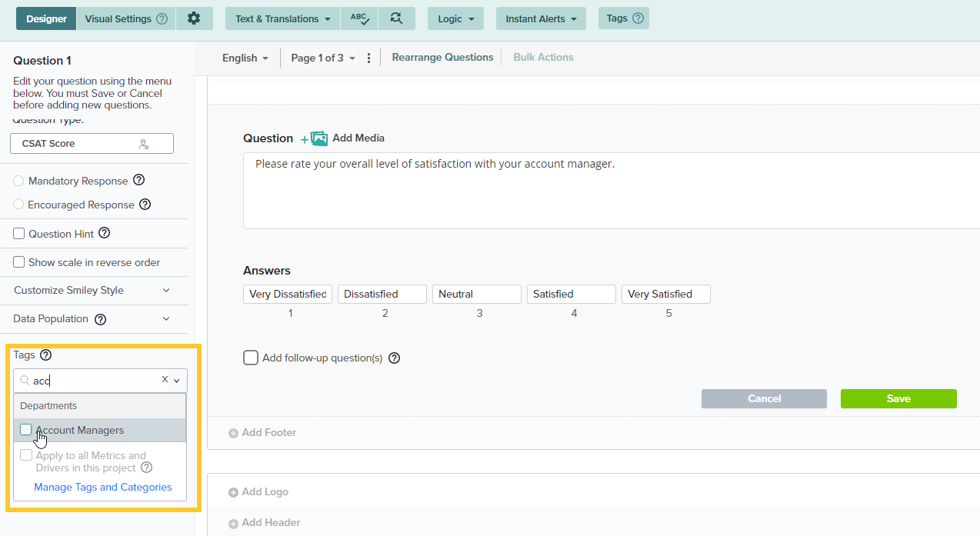Image resolution: width=980 pixels, height=536 pixels.
Task: Click help icon beside Mandatory Response
Action: click(139, 181)
